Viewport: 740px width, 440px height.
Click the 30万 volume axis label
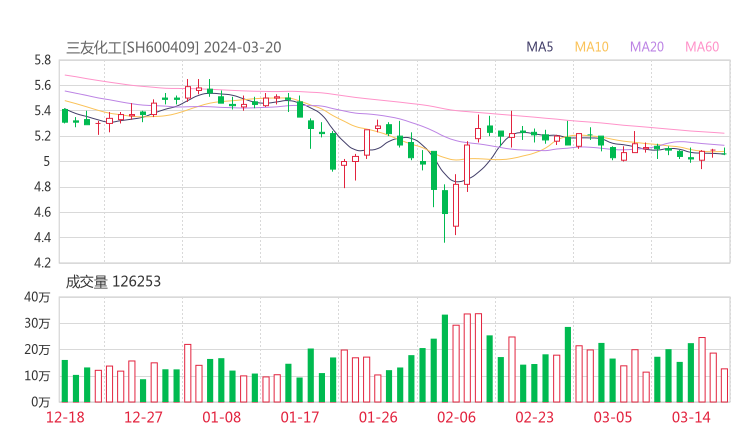coord(37,324)
